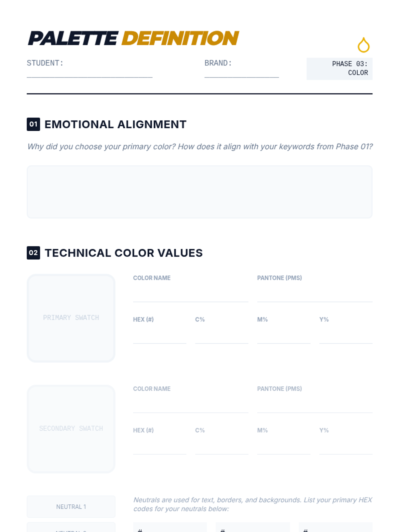The image size is (399, 532).
Task: Click secondary Pantone (PMS) field
Action: click(x=315, y=405)
